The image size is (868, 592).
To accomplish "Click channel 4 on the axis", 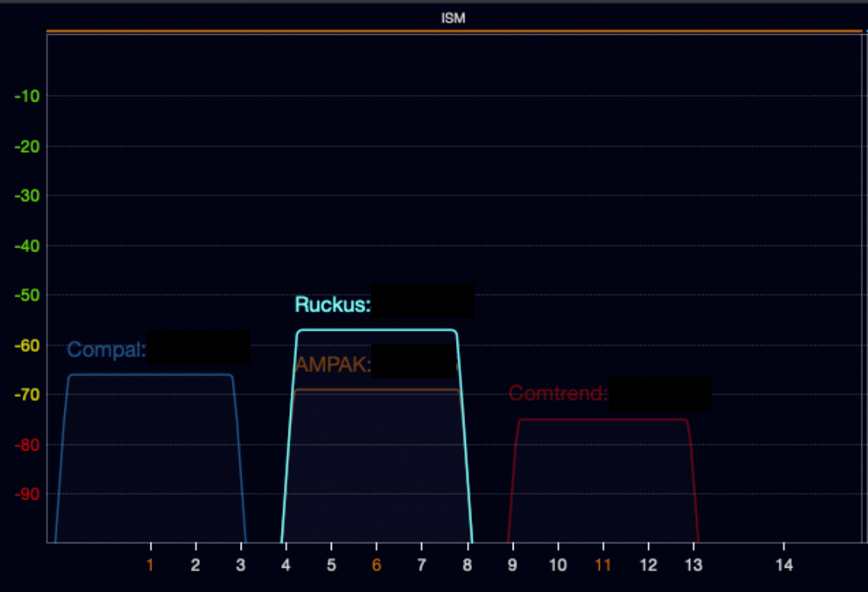I will click(x=286, y=565).
